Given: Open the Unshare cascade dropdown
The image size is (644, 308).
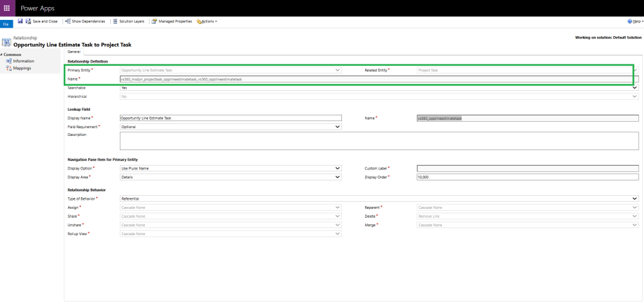Looking at the screenshot, I should (231, 225).
